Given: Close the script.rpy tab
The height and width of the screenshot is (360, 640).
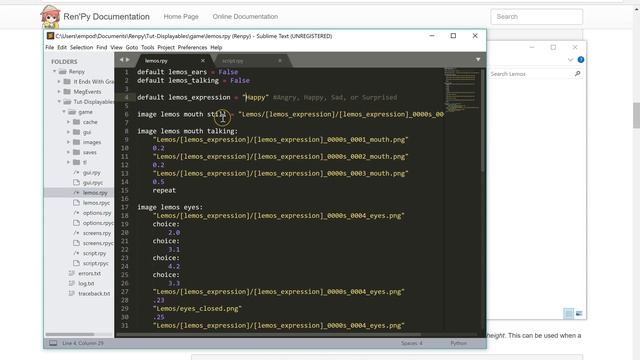Looking at the screenshot, I should [x=280, y=60].
